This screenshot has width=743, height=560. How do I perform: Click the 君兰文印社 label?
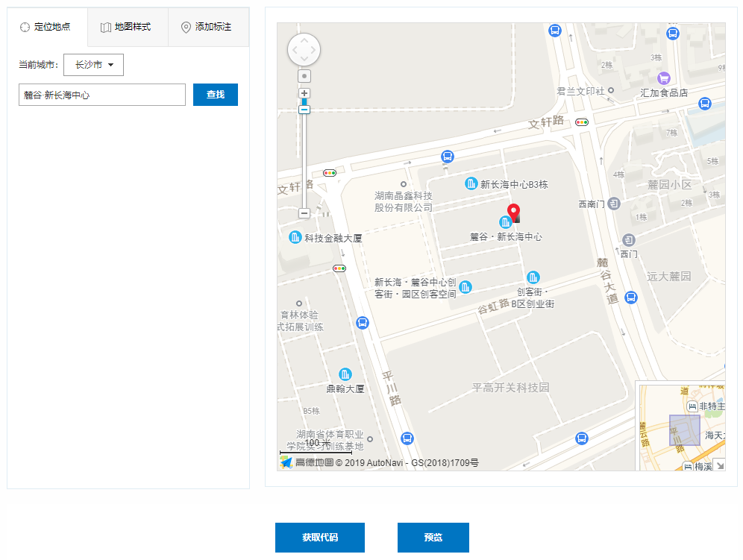tap(580, 91)
